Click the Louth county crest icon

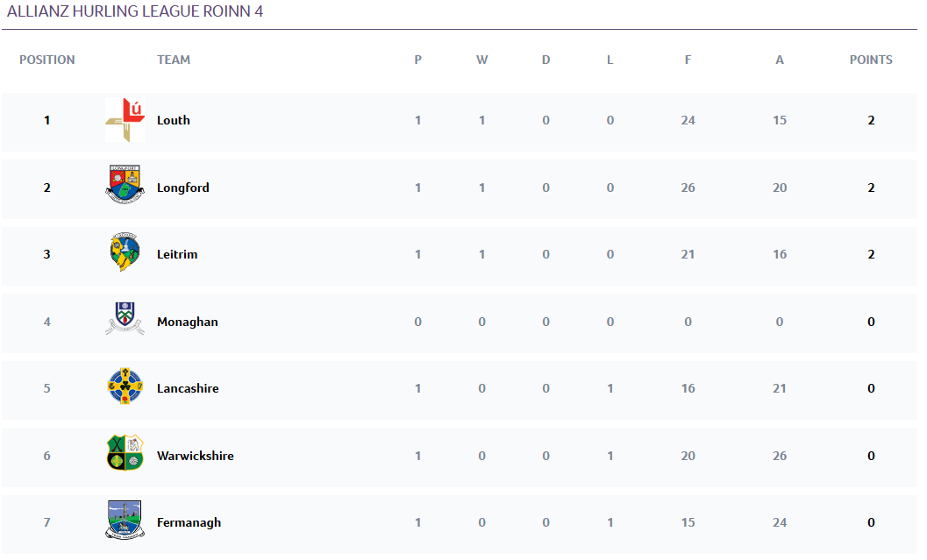[x=125, y=120]
